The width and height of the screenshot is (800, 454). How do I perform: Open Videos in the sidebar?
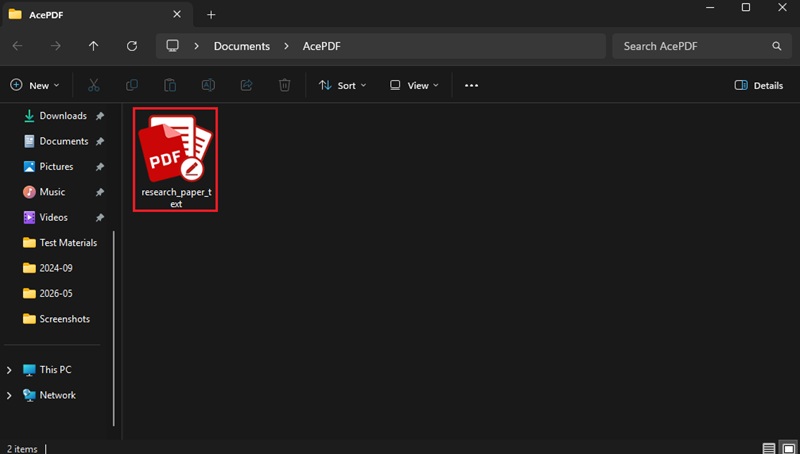pos(46,217)
